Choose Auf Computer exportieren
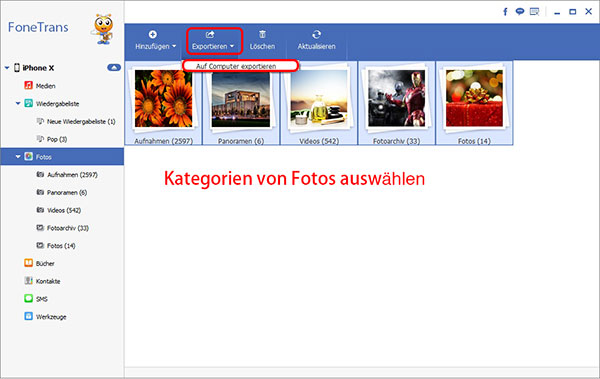This screenshot has height=379, width=600. (236, 66)
